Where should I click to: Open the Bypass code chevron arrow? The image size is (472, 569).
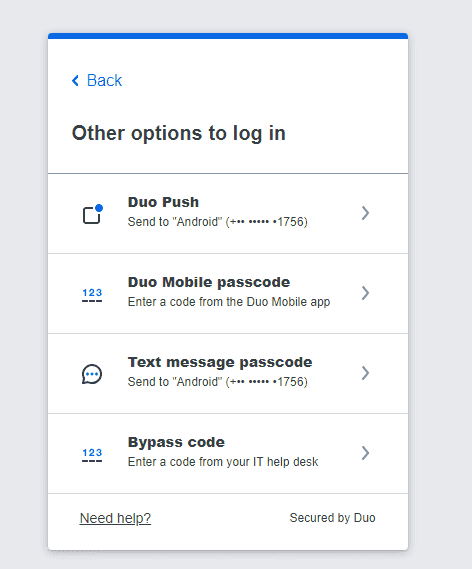[365, 453]
